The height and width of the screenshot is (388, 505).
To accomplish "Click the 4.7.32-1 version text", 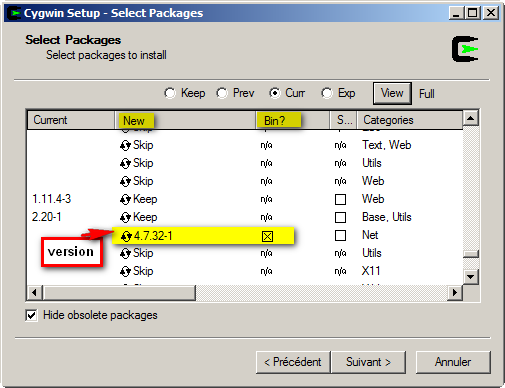I will 153,236.
